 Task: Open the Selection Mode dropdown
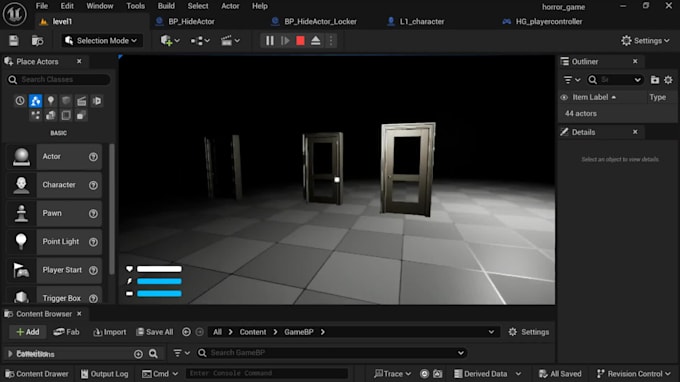(101, 41)
